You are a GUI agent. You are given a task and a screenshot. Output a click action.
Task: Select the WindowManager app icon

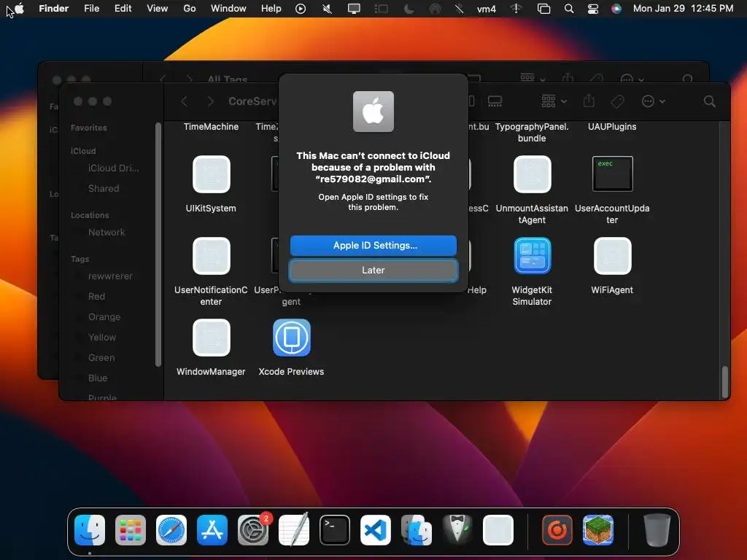coord(211,338)
